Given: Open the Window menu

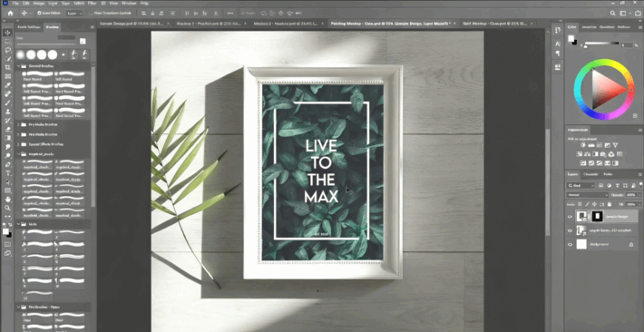Looking at the screenshot, I should pyautogui.click(x=129, y=4).
